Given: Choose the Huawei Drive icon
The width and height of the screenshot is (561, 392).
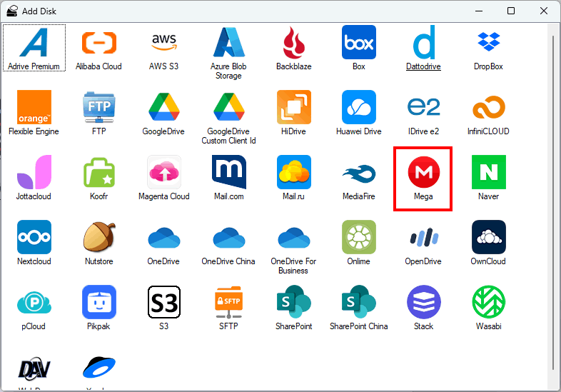Looking at the screenshot, I should pos(358,108).
